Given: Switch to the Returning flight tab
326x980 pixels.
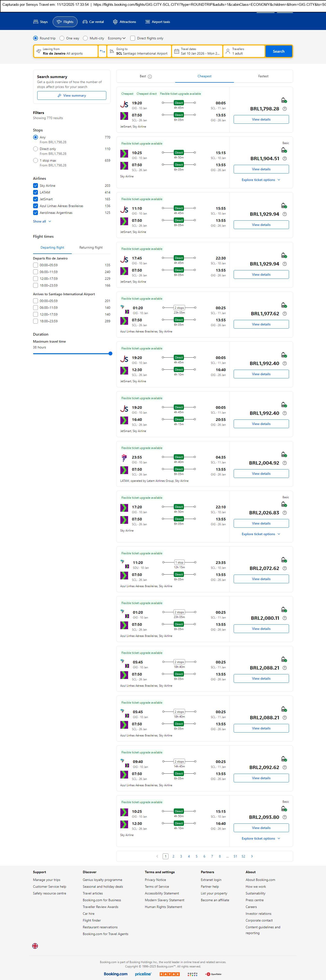Looking at the screenshot, I should [x=91, y=248].
